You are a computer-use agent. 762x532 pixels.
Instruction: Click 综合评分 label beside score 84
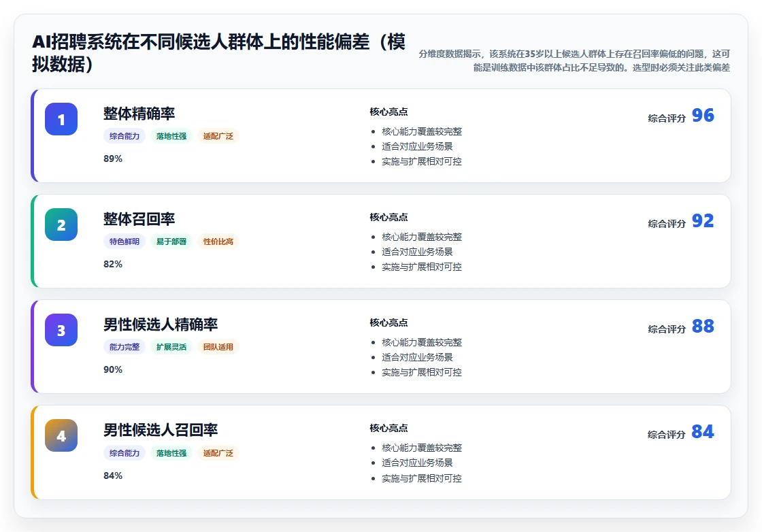click(x=666, y=434)
